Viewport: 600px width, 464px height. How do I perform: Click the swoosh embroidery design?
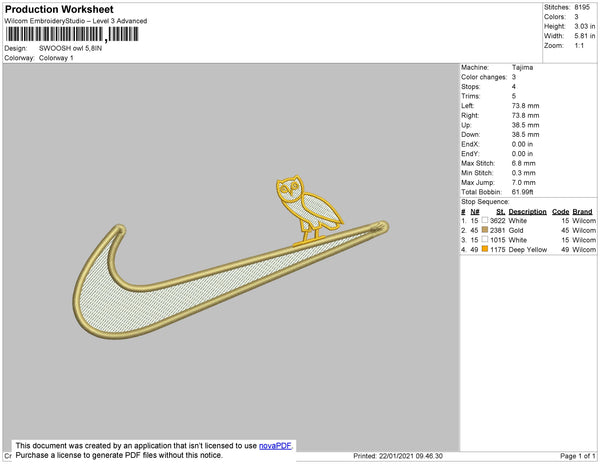point(230,281)
